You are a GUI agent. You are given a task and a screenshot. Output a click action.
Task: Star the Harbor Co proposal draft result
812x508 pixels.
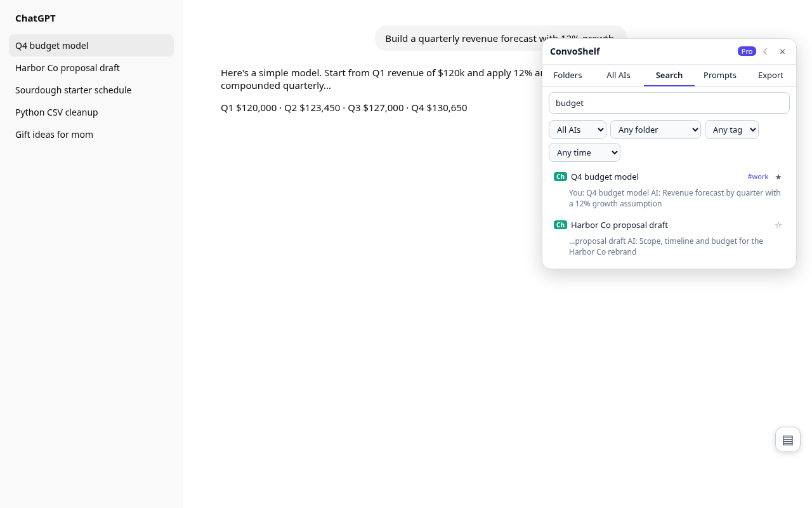[x=778, y=225]
